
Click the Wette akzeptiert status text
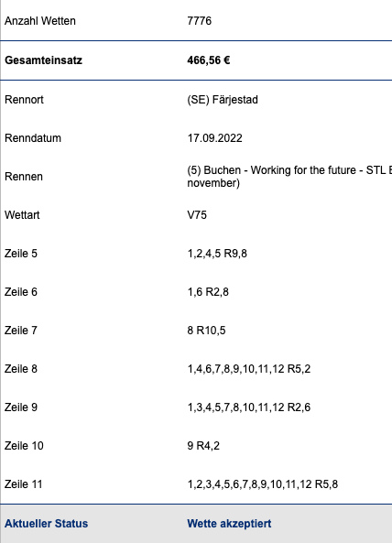tap(229, 524)
